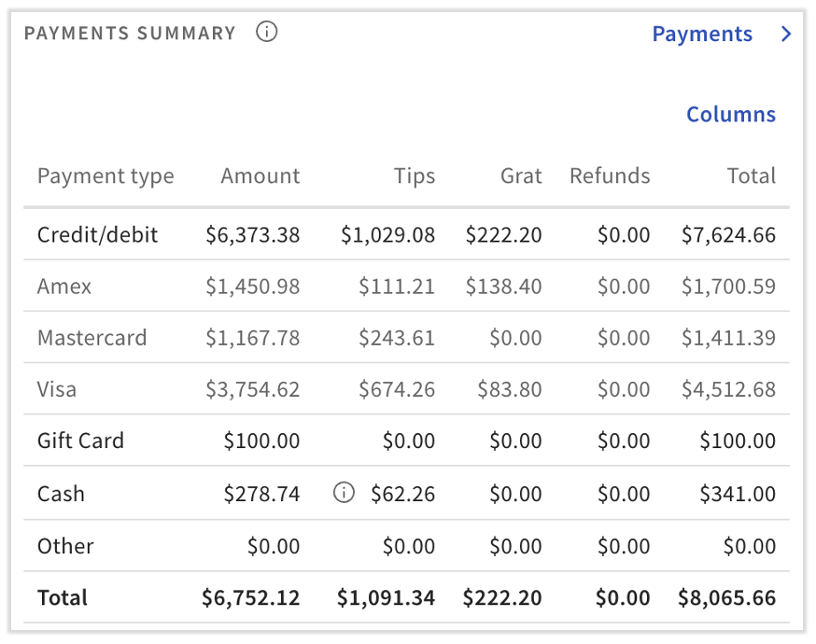The image size is (816, 644).
Task: Select the Mastercard payment row
Action: pos(92,338)
